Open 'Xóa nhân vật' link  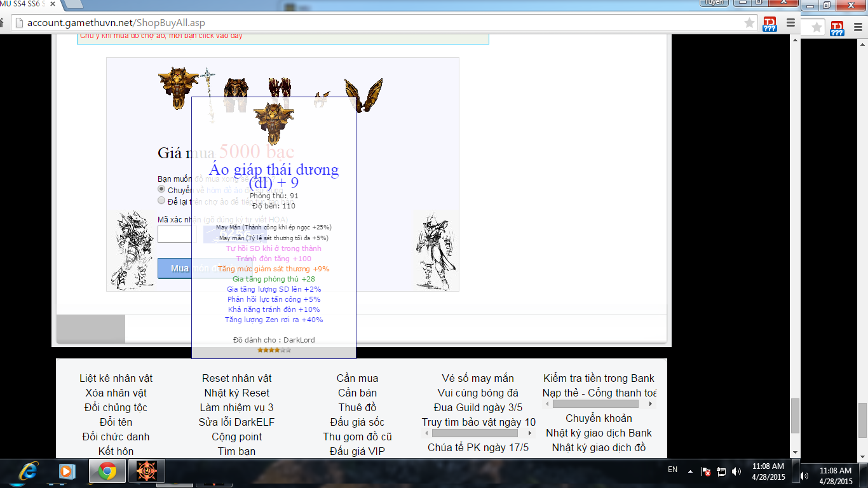[x=116, y=393]
